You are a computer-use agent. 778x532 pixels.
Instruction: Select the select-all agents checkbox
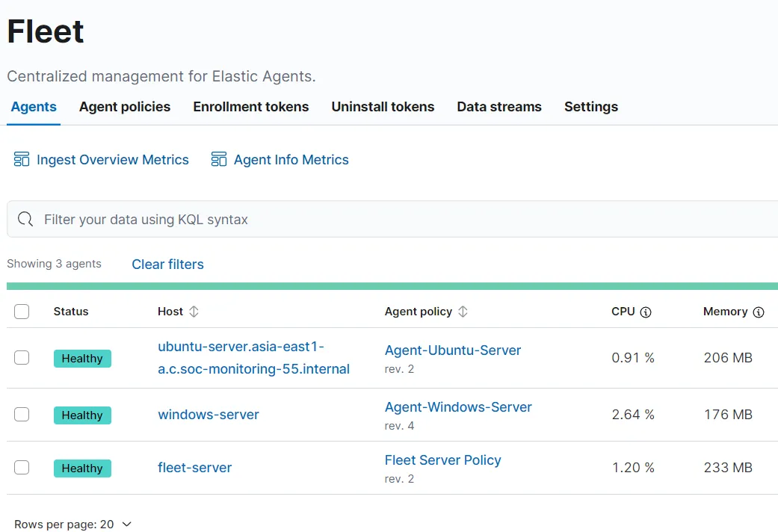(x=22, y=312)
